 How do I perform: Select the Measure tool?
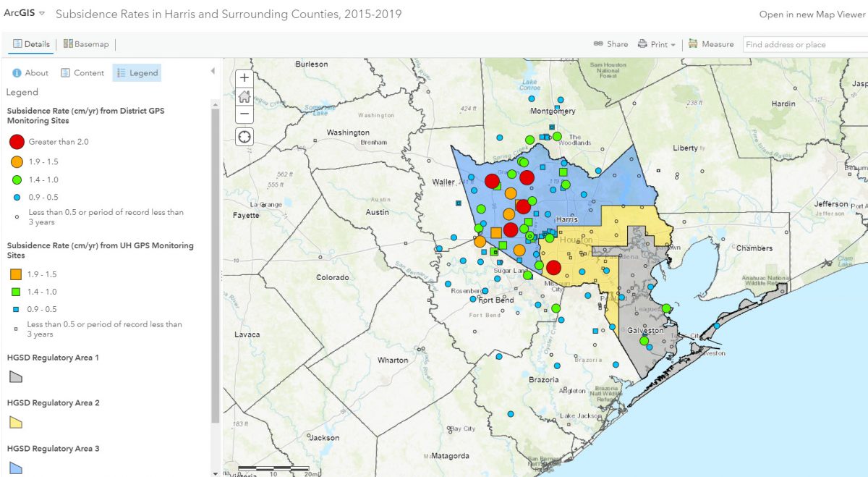tap(712, 43)
